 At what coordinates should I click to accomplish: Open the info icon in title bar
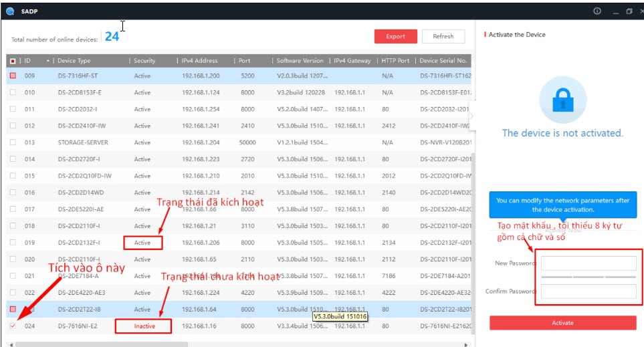(x=597, y=11)
